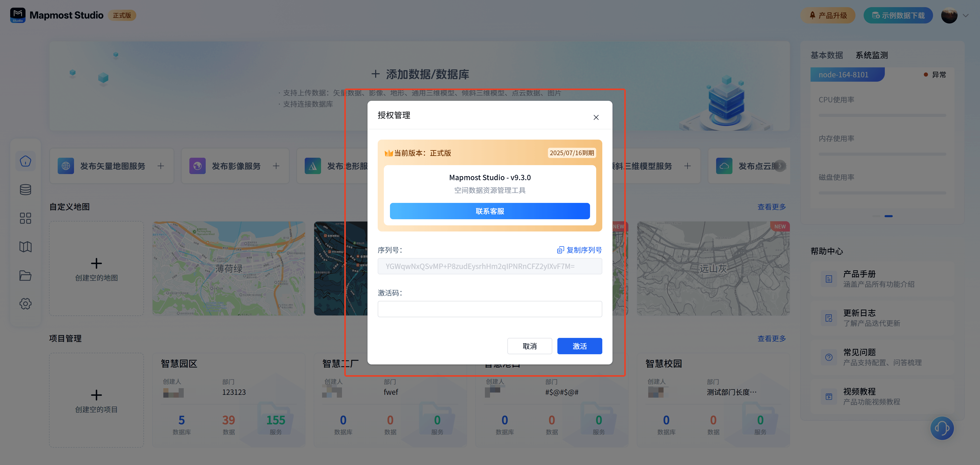Close the 授权管理 dialog
Image resolution: width=980 pixels, height=465 pixels.
tap(596, 117)
